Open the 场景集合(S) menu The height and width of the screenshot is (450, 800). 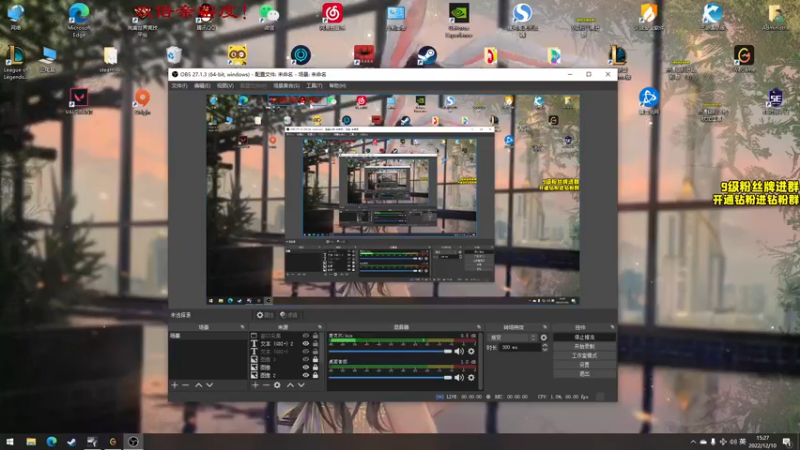tap(286, 86)
